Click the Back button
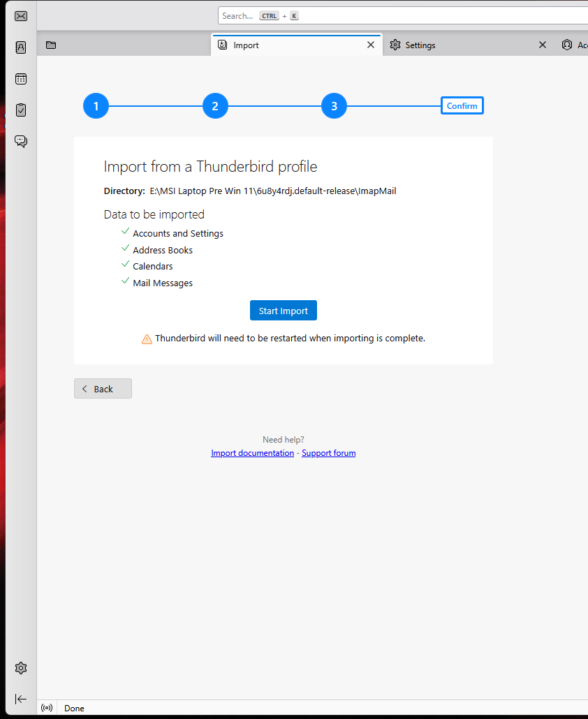The width and height of the screenshot is (588, 719). pyautogui.click(x=103, y=388)
